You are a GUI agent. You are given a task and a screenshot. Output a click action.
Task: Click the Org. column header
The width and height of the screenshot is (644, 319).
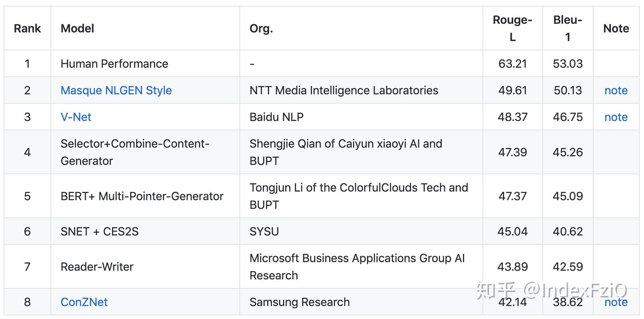tap(361, 28)
